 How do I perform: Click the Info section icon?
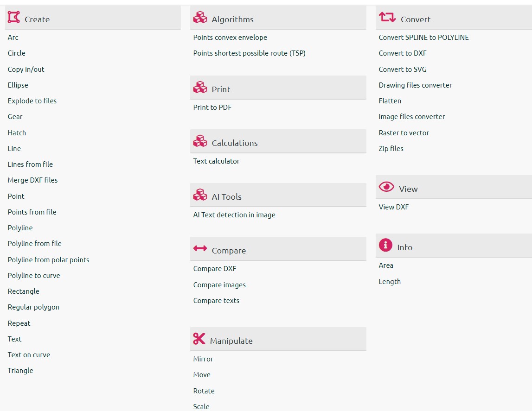pyautogui.click(x=385, y=244)
